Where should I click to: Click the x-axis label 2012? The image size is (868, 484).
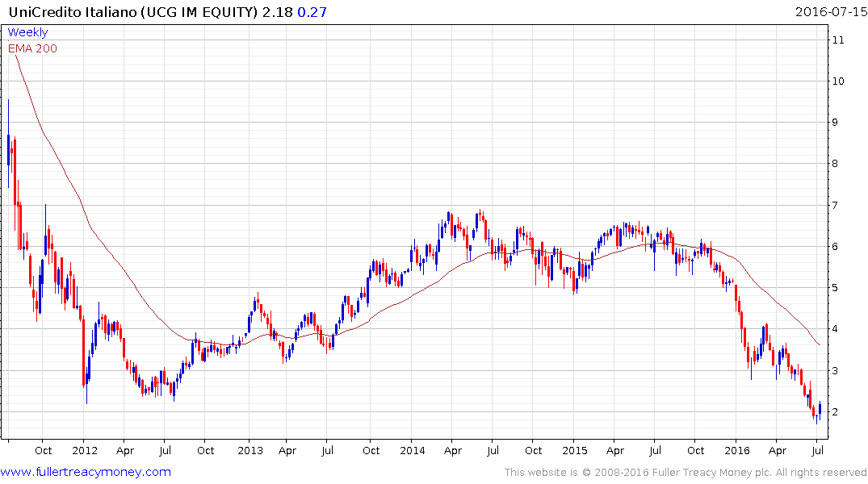[85, 450]
